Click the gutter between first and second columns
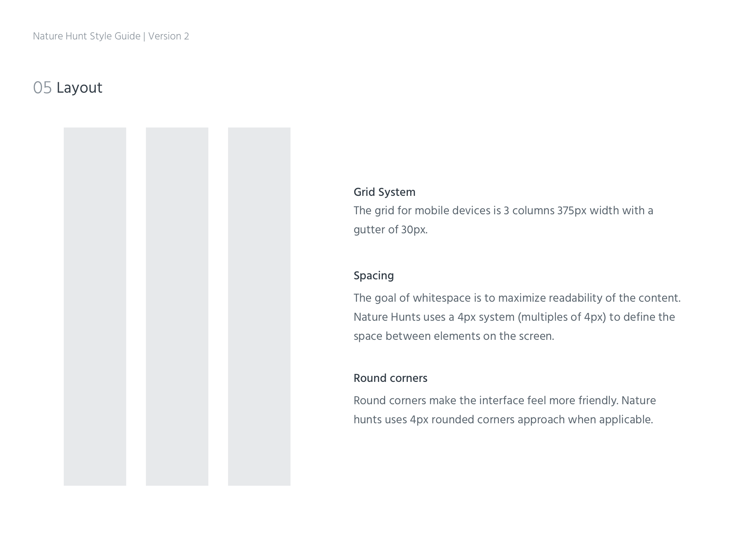The image size is (744, 560). click(x=136, y=306)
